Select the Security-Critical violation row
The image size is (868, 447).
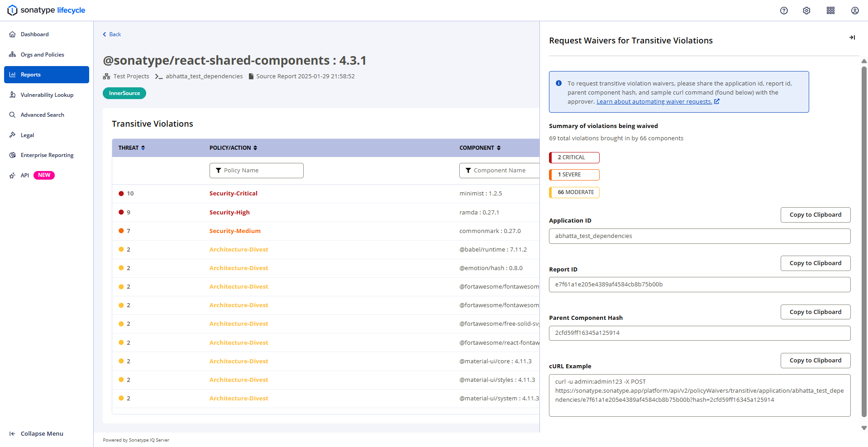click(326, 194)
